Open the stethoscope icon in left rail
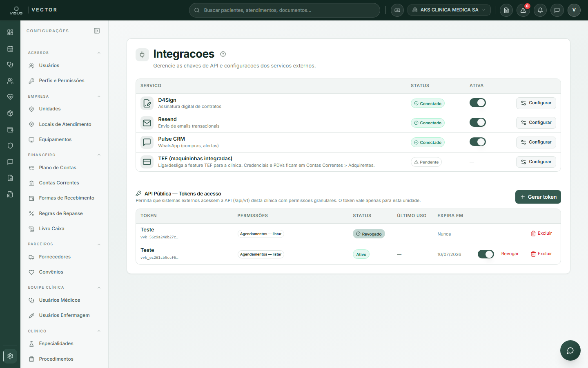The width and height of the screenshot is (588, 368). [10, 65]
